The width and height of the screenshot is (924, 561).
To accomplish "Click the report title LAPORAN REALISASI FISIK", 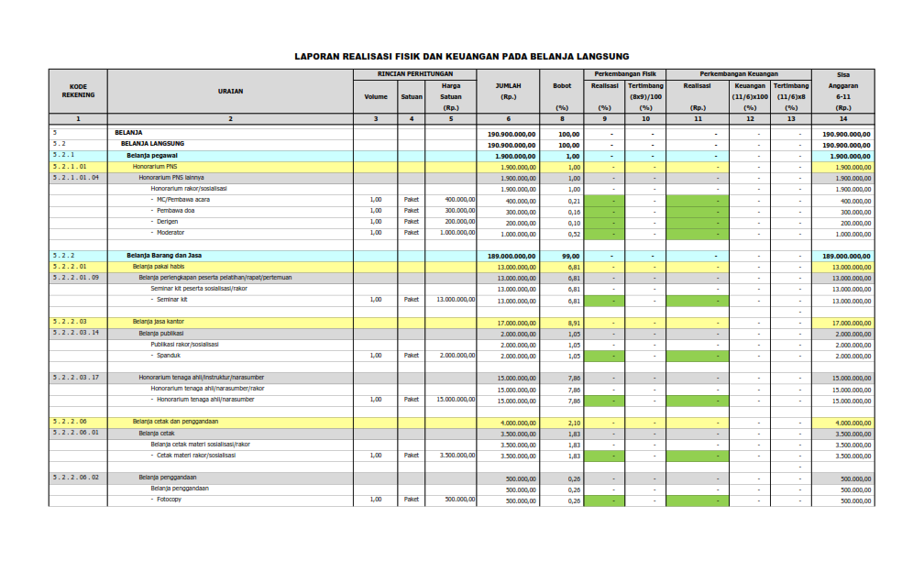I will (x=461, y=56).
